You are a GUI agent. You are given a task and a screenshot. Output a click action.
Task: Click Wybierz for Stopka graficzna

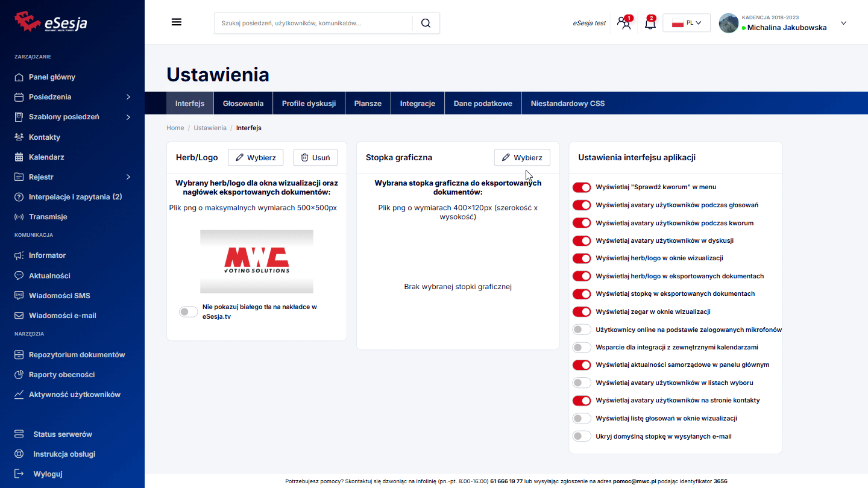pyautogui.click(x=522, y=158)
